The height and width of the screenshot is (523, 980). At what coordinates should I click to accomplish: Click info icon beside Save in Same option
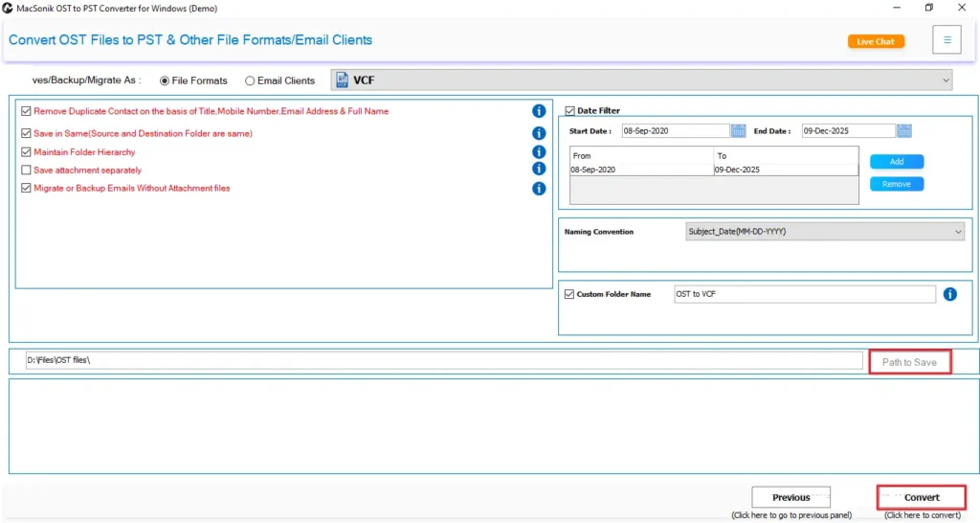pos(539,133)
